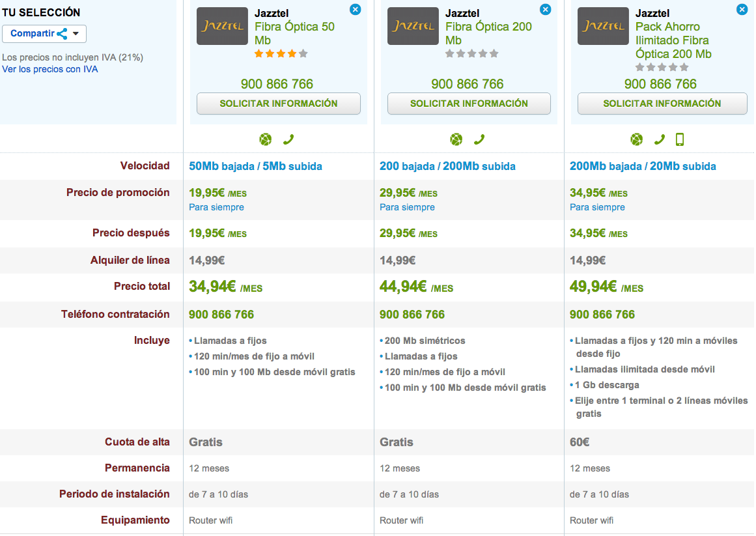This screenshot has height=536, width=756.
Task: Request info for Pack Ahorro Ilimitado
Action: tap(662, 104)
